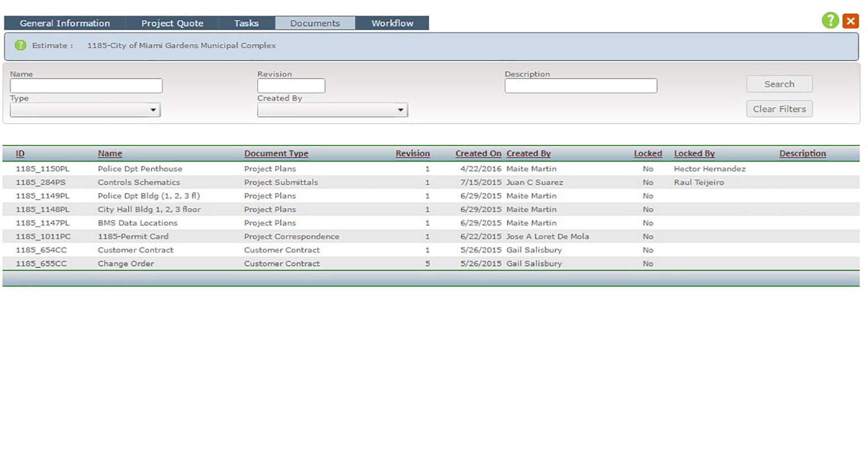Focus the Name filter input field
The image size is (868, 470).
pyautogui.click(x=86, y=86)
